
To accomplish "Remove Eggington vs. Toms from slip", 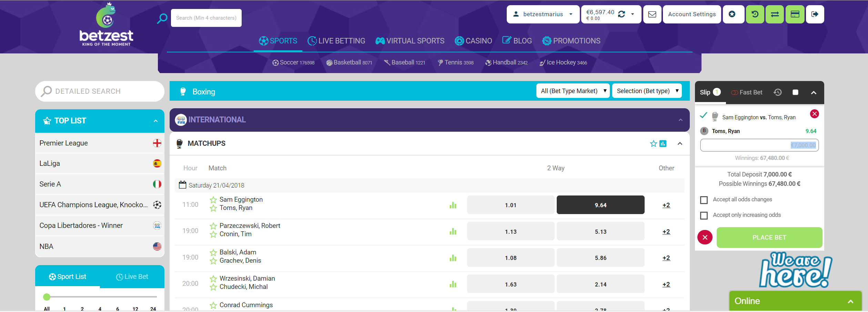I will click(x=814, y=114).
